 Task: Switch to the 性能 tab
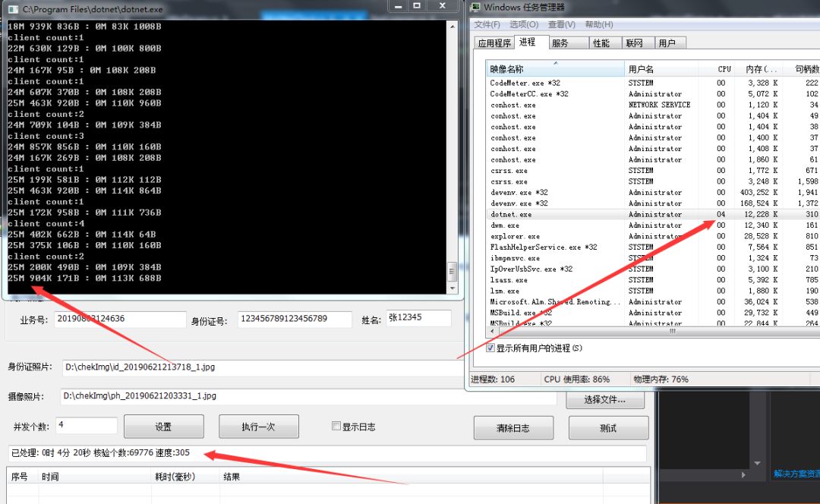click(601, 43)
